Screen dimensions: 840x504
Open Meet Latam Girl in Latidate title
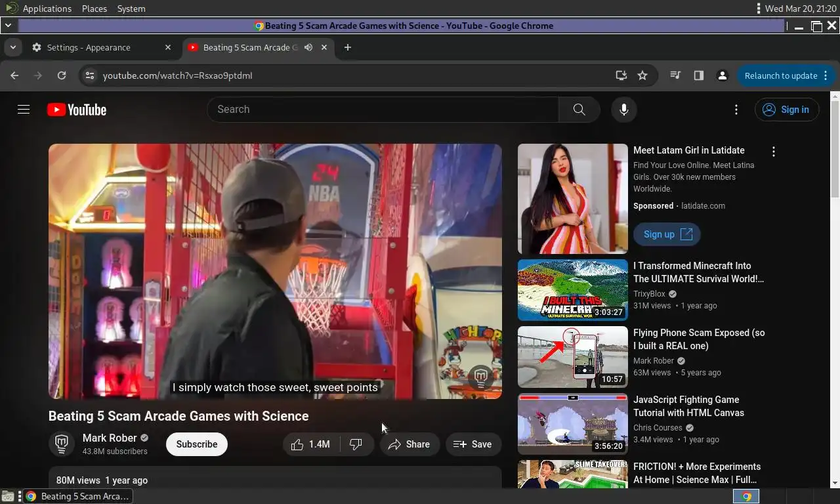coord(689,150)
